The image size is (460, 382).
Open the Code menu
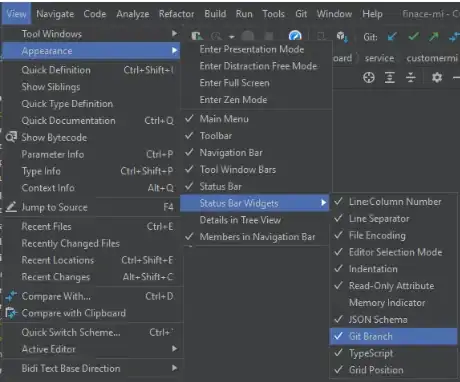click(x=95, y=14)
